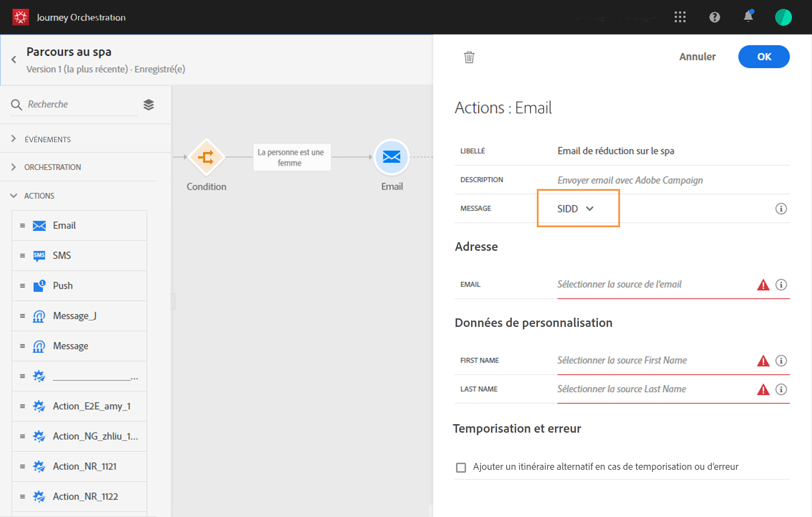Open the help question mark icon
812x517 pixels.
714,17
